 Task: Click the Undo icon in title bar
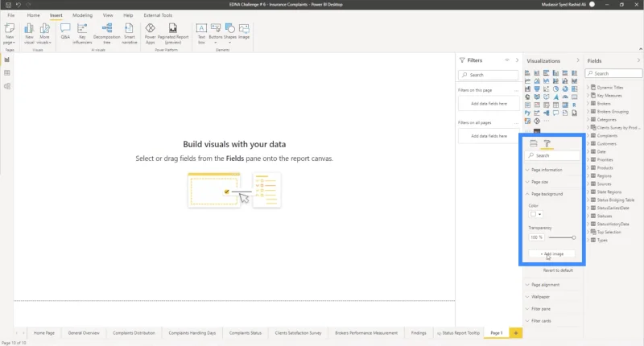(x=19, y=5)
